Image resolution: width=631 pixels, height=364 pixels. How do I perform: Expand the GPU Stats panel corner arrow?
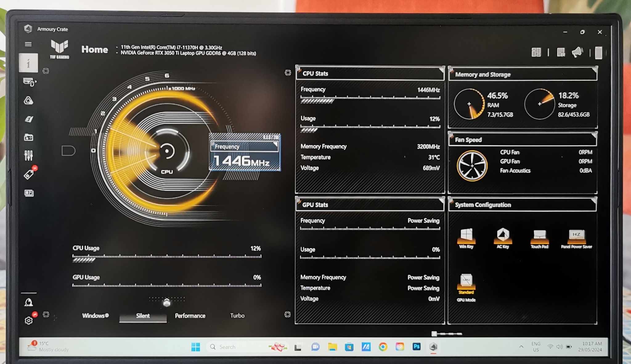coord(441,201)
